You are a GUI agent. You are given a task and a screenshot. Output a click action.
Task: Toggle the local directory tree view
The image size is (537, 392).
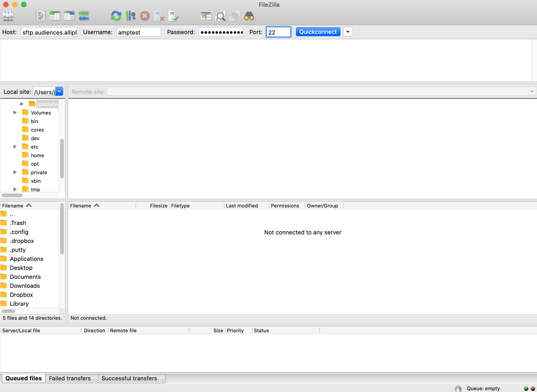point(55,16)
